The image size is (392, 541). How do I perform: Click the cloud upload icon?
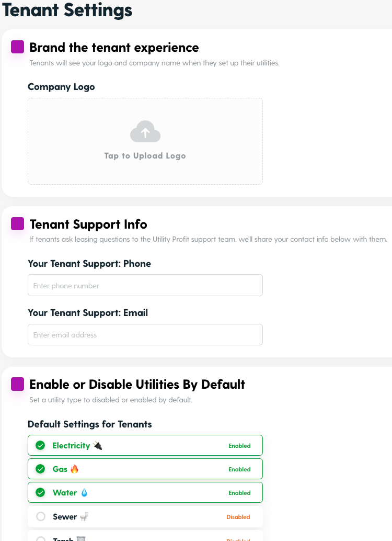(145, 131)
